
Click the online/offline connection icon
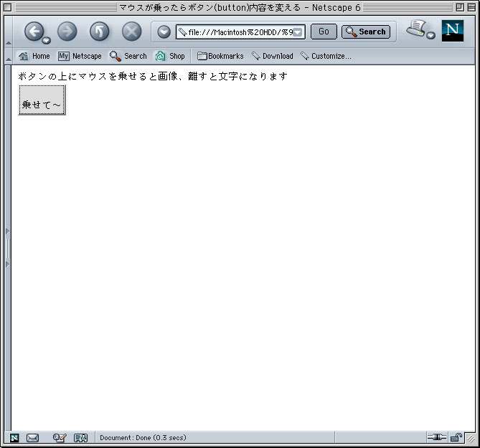point(437,437)
